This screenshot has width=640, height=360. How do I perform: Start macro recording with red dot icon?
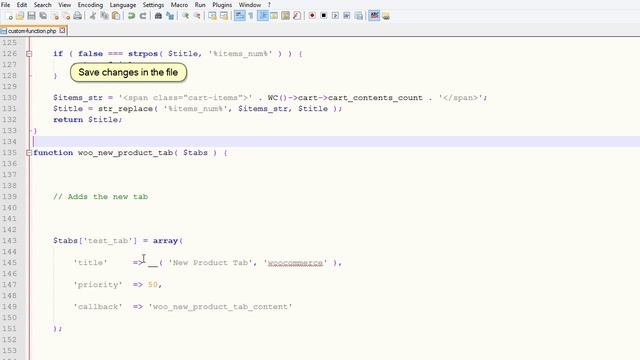point(312,16)
